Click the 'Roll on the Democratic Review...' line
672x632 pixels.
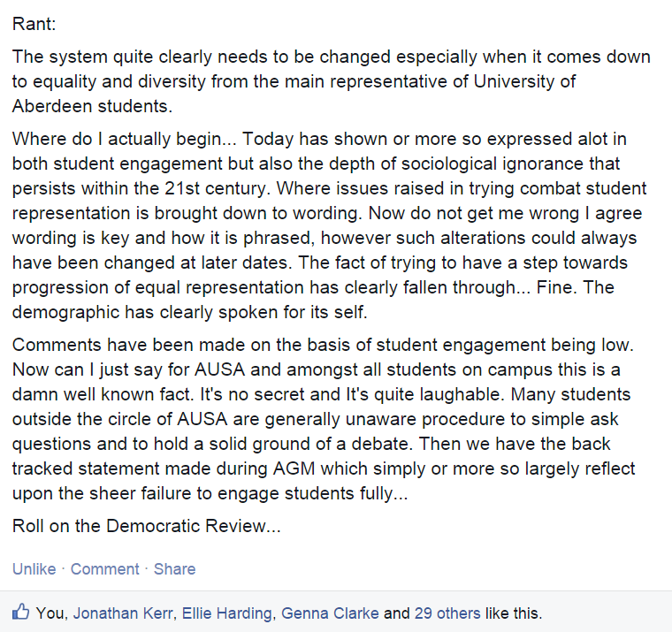click(x=147, y=526)
